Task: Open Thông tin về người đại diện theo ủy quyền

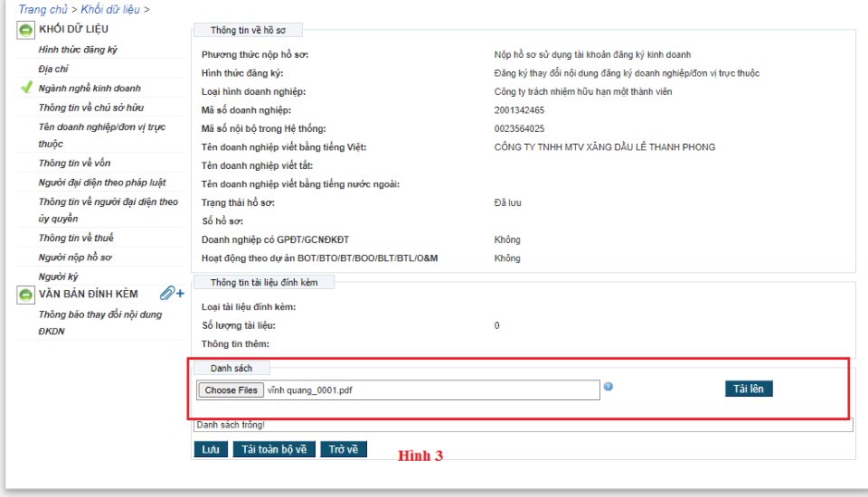Action: tap(108, 210)
